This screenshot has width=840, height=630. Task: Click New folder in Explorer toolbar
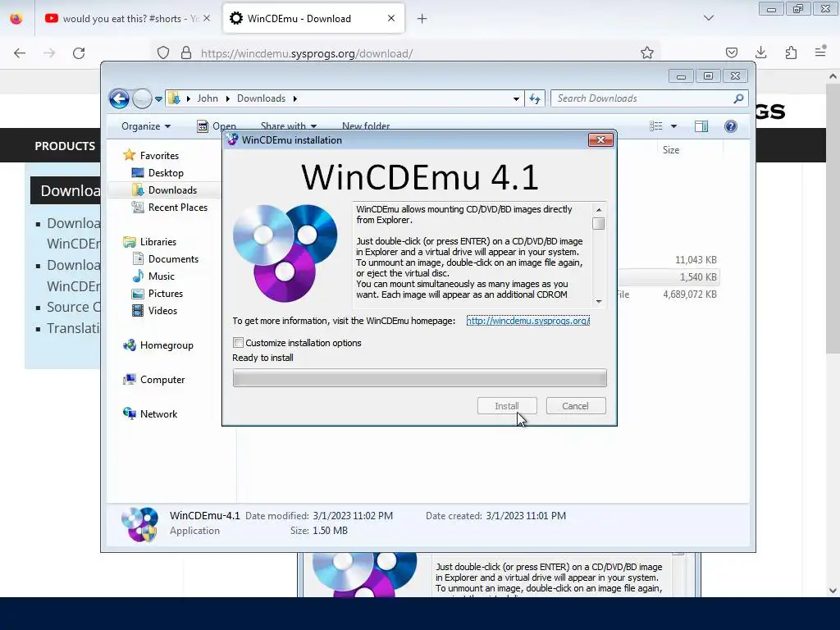point(366,126)
